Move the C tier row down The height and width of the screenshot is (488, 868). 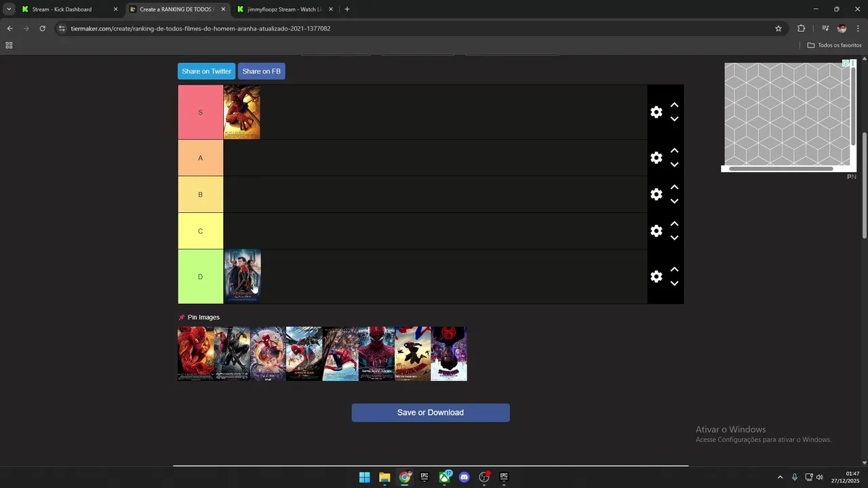pos(674,238)
